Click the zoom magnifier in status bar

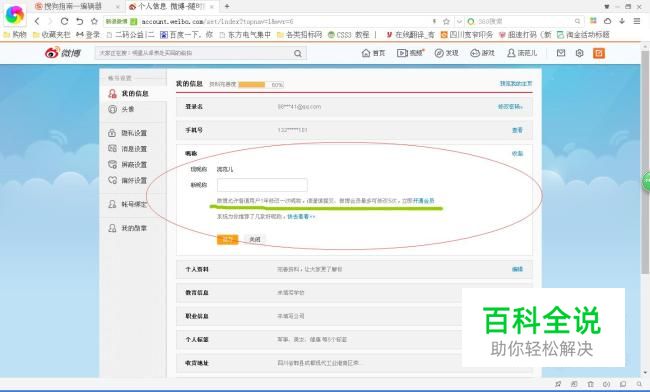point(639,384)
